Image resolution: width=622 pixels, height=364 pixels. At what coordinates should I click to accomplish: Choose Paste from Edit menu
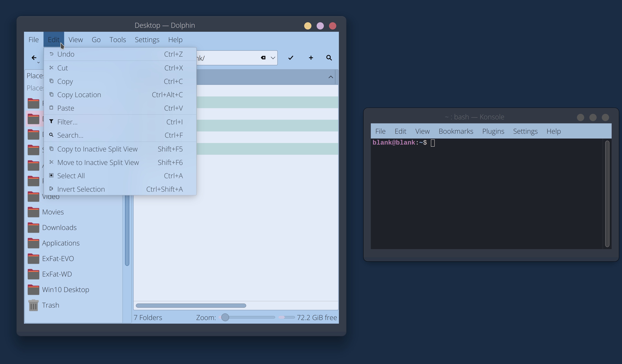coord(120,108)
